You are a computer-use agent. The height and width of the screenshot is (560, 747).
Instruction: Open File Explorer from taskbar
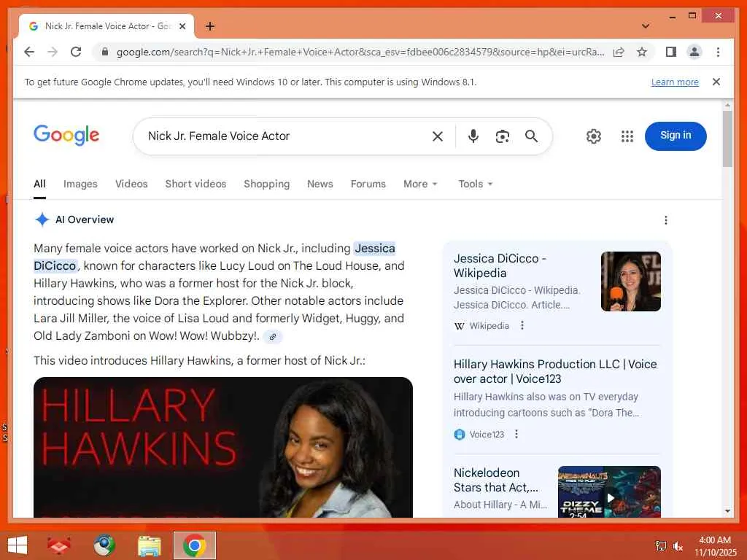(x=149, y=545)
